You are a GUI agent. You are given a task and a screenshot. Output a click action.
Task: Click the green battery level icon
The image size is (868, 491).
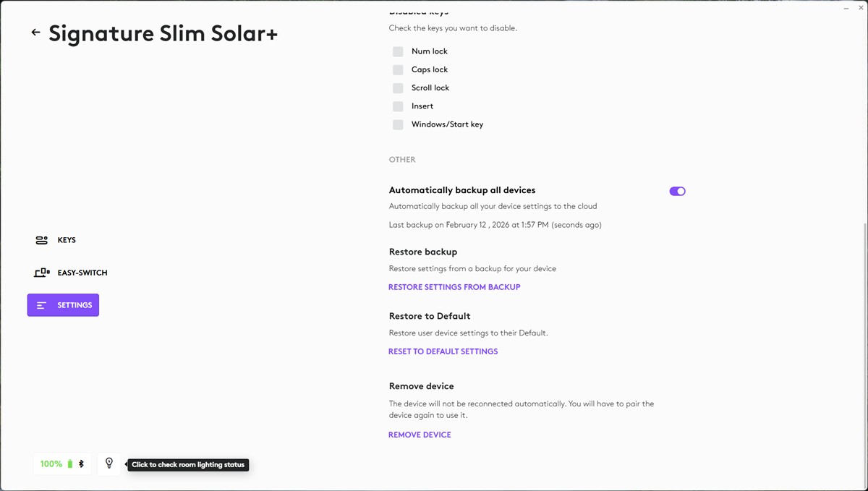click(x=70, y=464)
